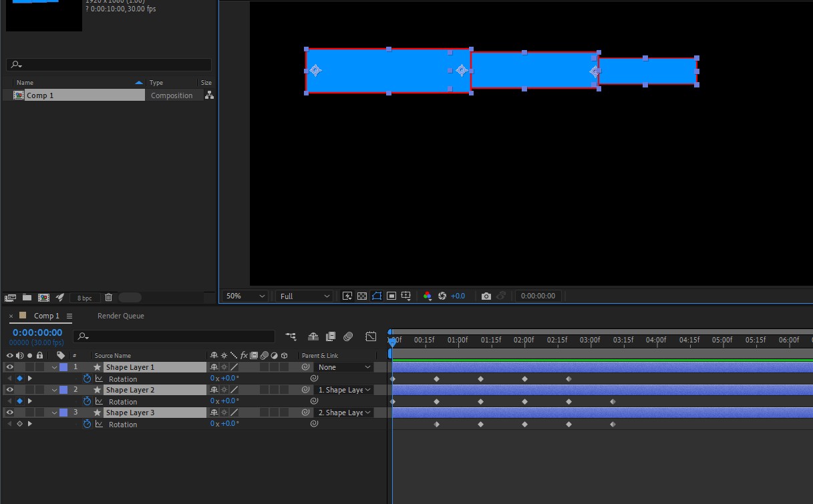The image size is (813, 504).
Task: Open the Full resolution dropdown
Action: [305, 296]
